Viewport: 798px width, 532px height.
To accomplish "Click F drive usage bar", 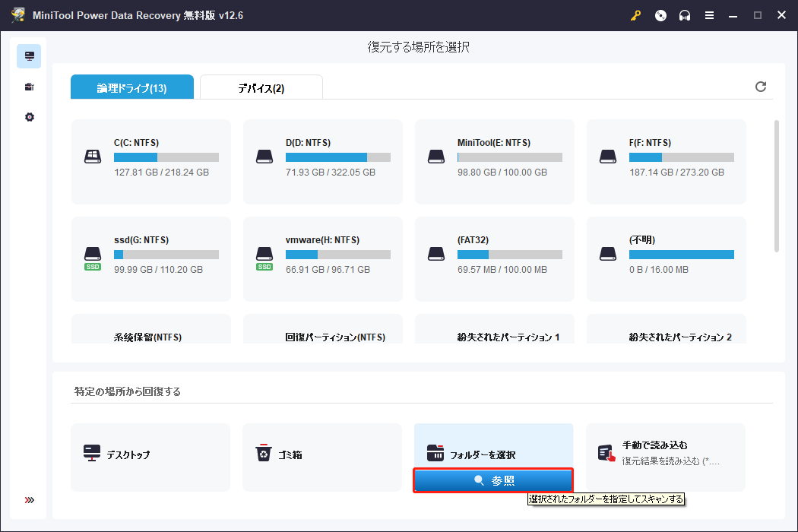I will pos(682,157).
